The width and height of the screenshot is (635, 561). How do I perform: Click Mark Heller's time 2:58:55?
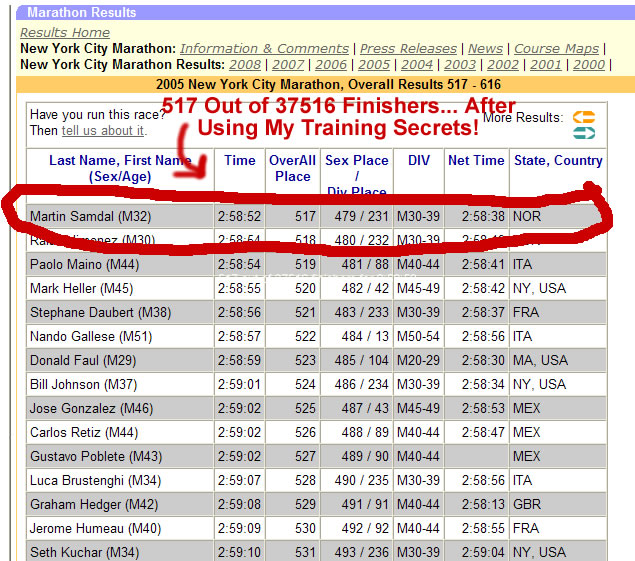(x=239, y=288)
